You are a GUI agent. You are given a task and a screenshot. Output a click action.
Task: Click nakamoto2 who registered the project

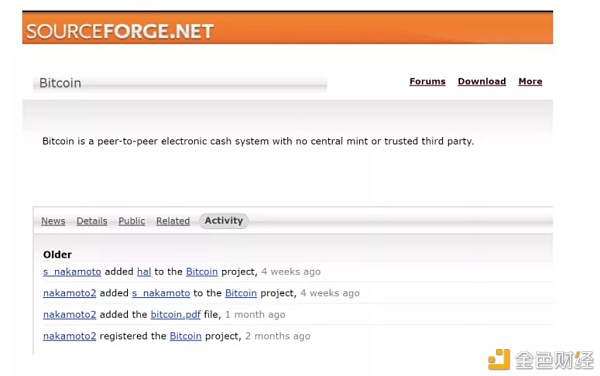(70, 336)
